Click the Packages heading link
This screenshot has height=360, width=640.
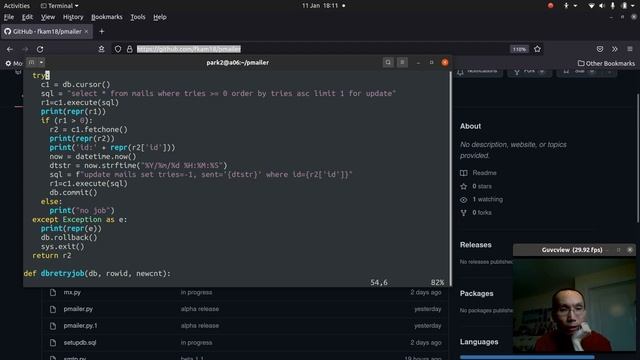point(476,293)
